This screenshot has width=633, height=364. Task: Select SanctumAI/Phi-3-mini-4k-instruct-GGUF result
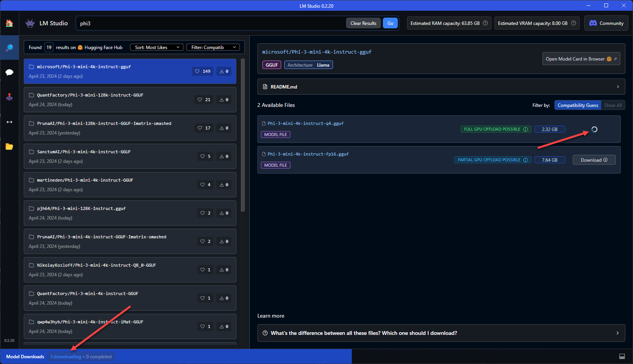(130, 156)
